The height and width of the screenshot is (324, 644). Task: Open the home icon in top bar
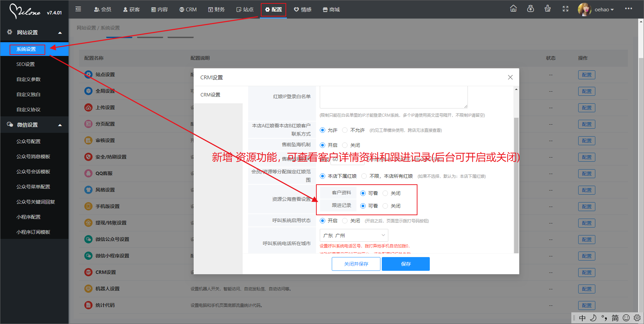click(x=513, y=9)
